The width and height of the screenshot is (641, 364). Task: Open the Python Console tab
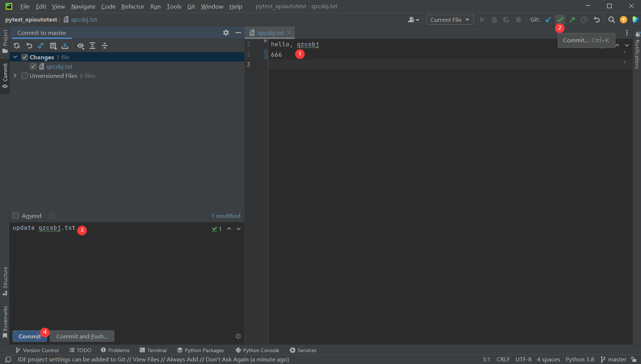[x=257, y=350]
